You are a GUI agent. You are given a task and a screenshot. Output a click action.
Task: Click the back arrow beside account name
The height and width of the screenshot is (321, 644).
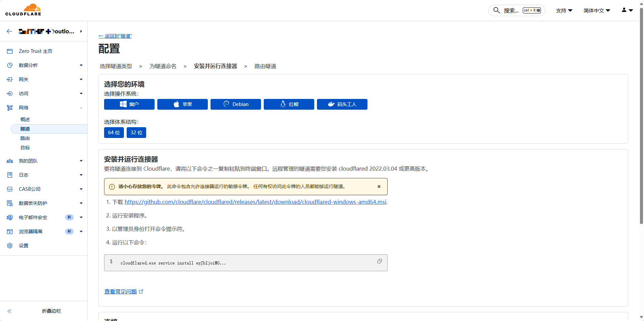coord(9,31)
